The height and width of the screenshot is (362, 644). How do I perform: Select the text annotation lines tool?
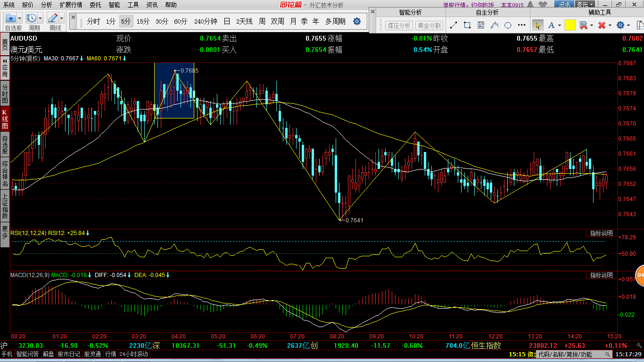[x=481, y=25]
